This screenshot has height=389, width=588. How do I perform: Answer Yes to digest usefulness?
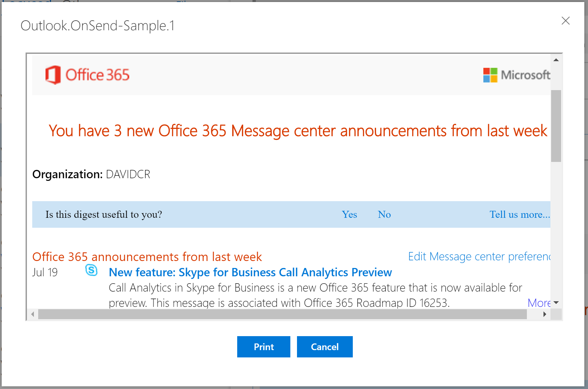(x=349, y=214)
